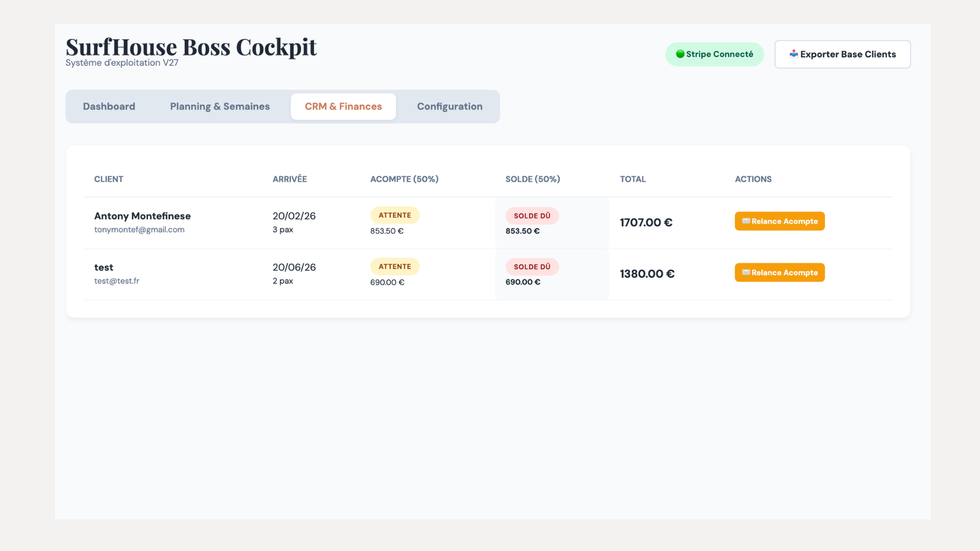
Task: Click the Exporter Base Clients button
Action: (x=842, y=54)
